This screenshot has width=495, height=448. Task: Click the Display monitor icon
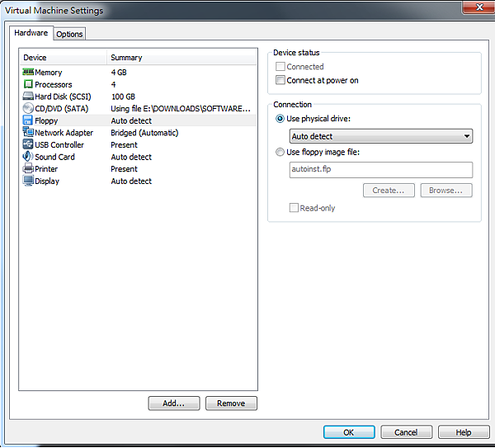(28, 181)
